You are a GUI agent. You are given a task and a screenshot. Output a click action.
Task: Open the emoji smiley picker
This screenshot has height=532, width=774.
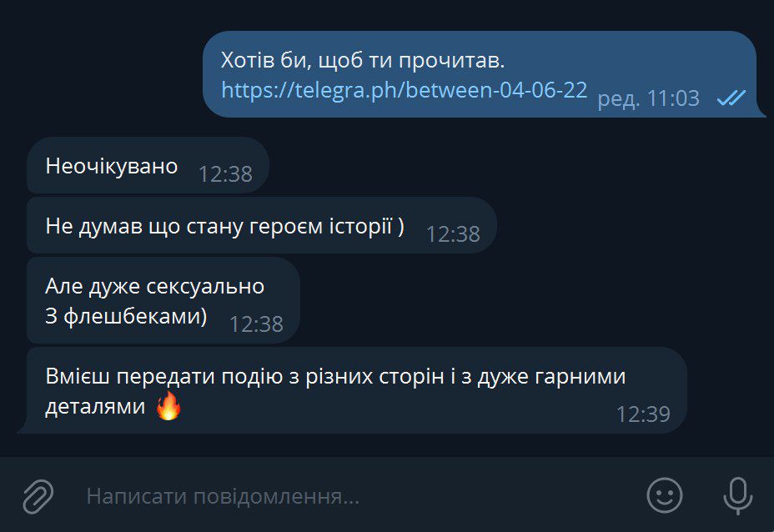pyautogui.click(x=665, y=495)
